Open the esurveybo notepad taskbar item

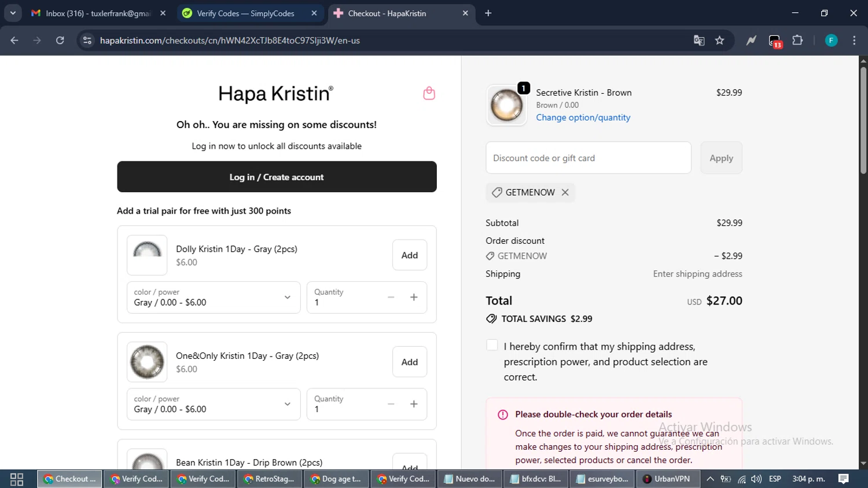click(x=602, y=479)
